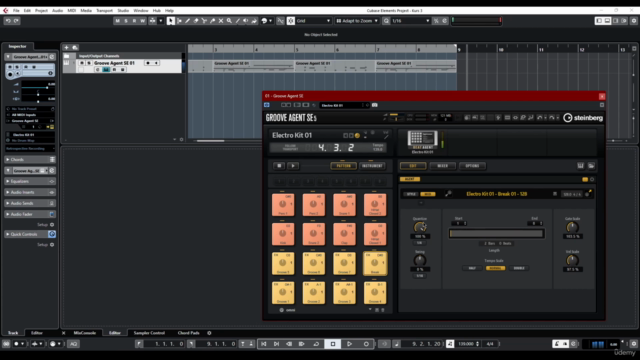Expand the Audio Fader inspector section

point(30,214)
